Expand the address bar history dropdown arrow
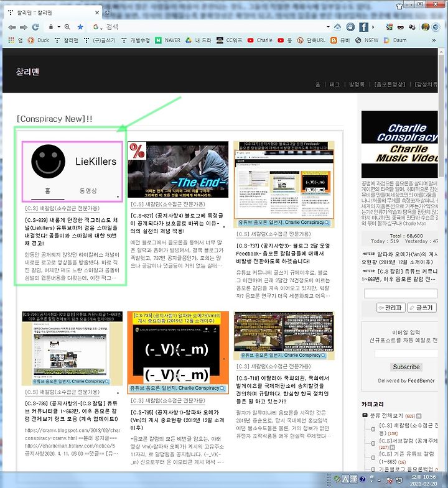 [x=328, y=27]
